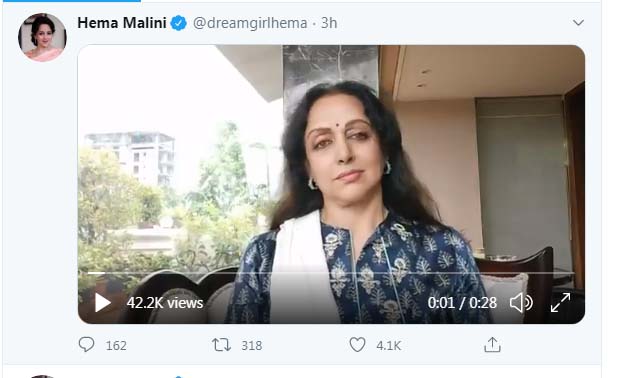Image resolution: width=624 pixels, height=378 pixels.
Task: Open the @dreamgirlhema handle link
Action: pos(250,23)
